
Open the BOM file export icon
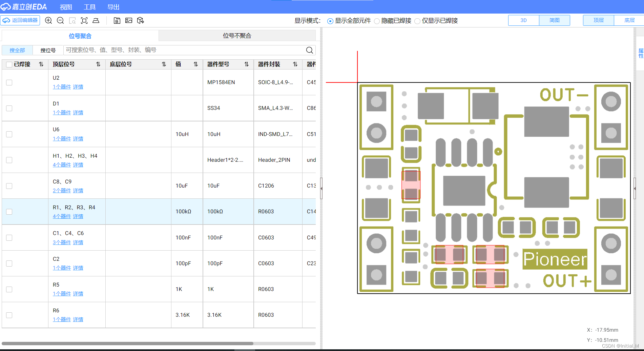(117, 20)
